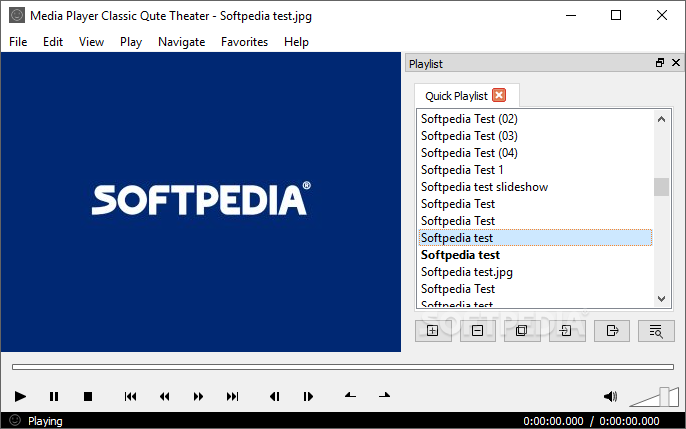Viewport: 686px width, 429px height.
Task: Open the Edit menu
Action: [x=53, y=42]
